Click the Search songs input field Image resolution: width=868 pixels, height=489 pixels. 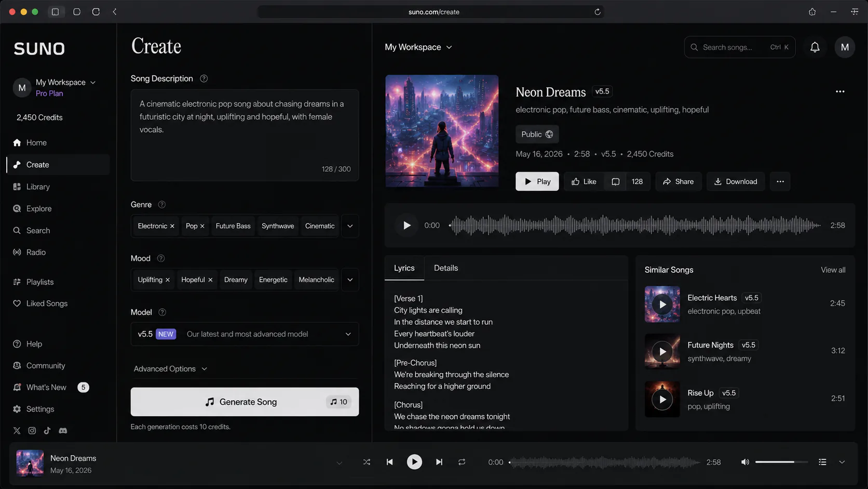pos(739,47)
